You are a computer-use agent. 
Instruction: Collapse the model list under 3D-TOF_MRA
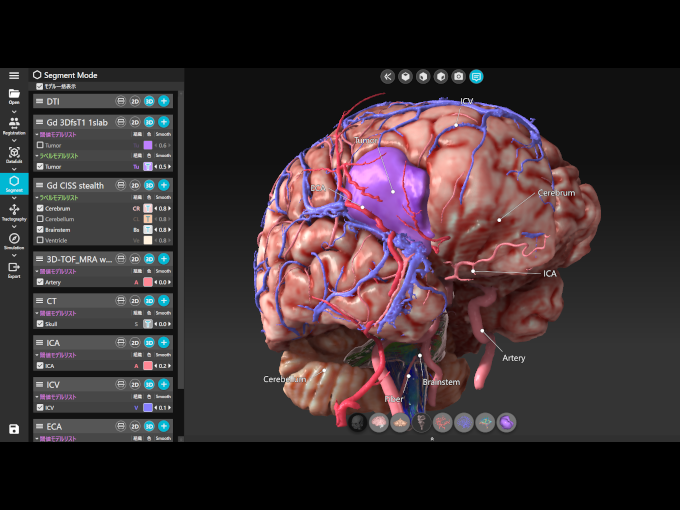click(37, 271)
